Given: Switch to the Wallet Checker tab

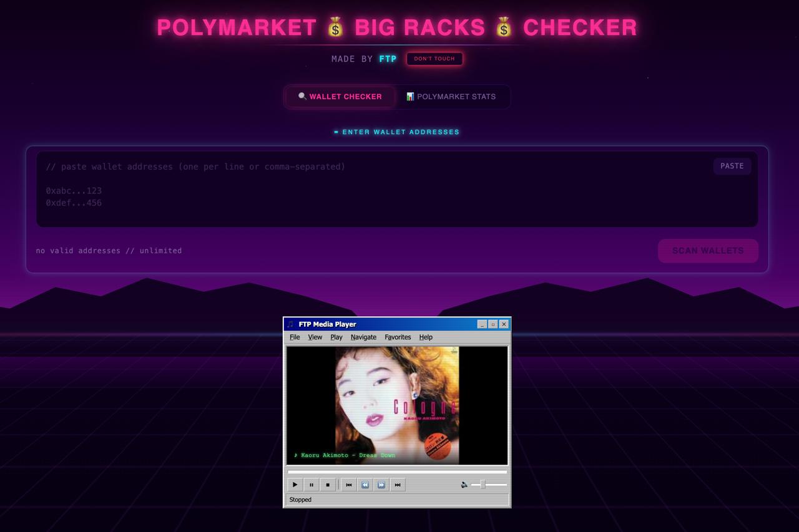Looking at the screenshot, I should pos(340,97).
